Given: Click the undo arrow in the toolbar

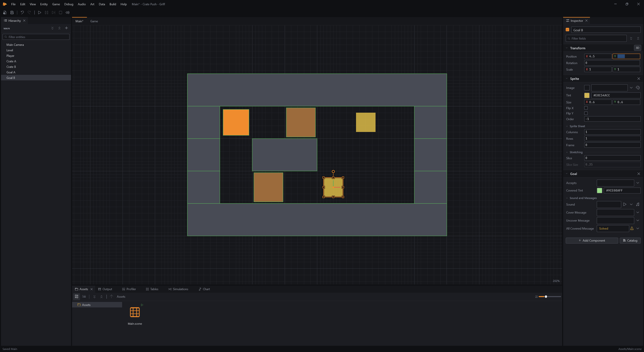Looking at the screenshot, I should (x=22, y=12).
